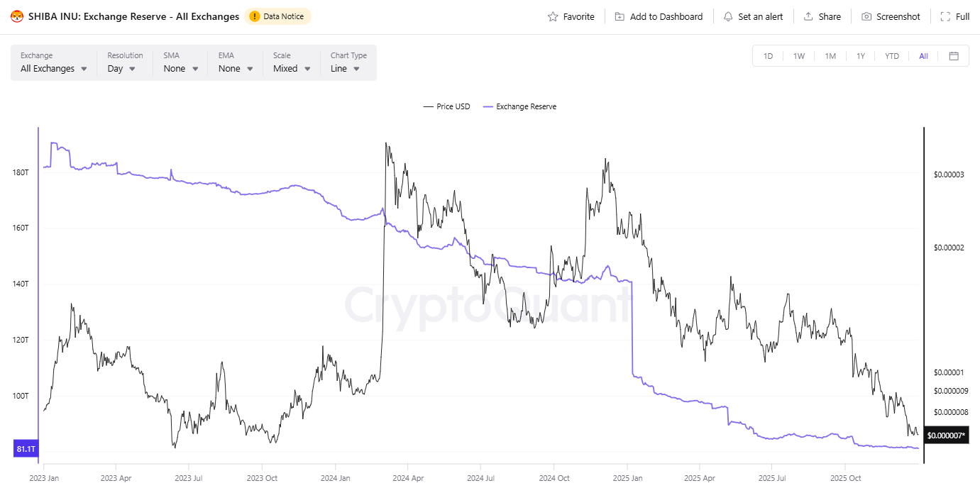Toggle Exchange Reserve series in legend

tap(519, 106)
